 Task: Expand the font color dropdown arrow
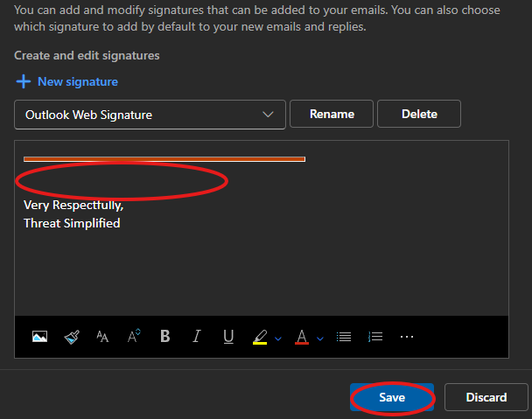pyautogui.click(x=320, y=339)
